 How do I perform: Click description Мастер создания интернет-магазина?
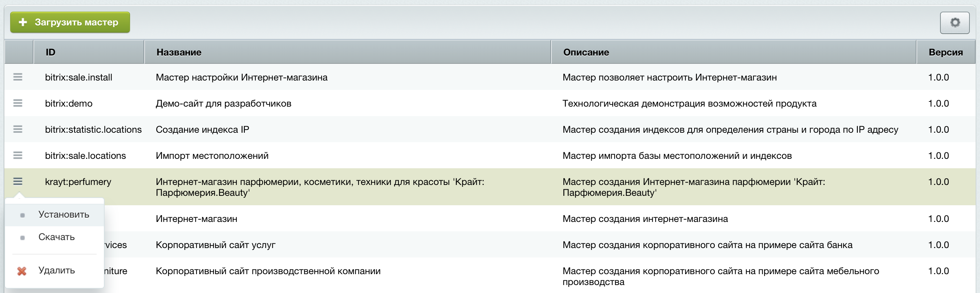645,219
